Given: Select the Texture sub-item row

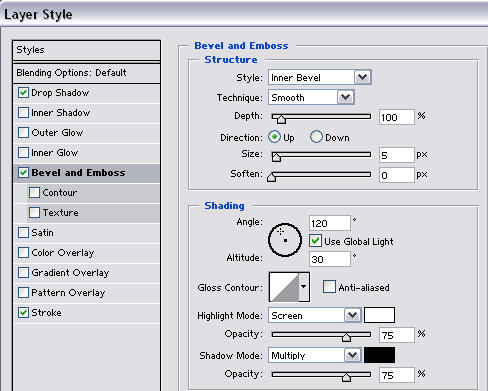Looking at the screenshot, I should pyautogui.click(x=93, y=213).
